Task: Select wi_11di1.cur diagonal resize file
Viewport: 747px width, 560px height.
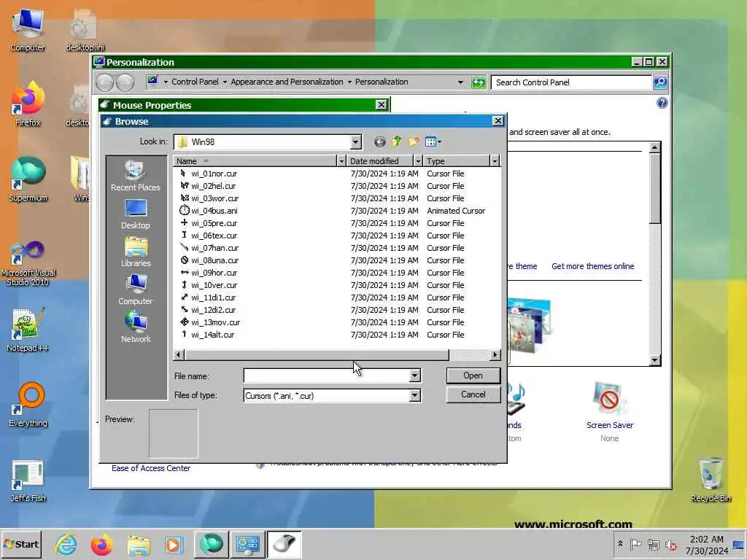Action: tap(213, 297)
